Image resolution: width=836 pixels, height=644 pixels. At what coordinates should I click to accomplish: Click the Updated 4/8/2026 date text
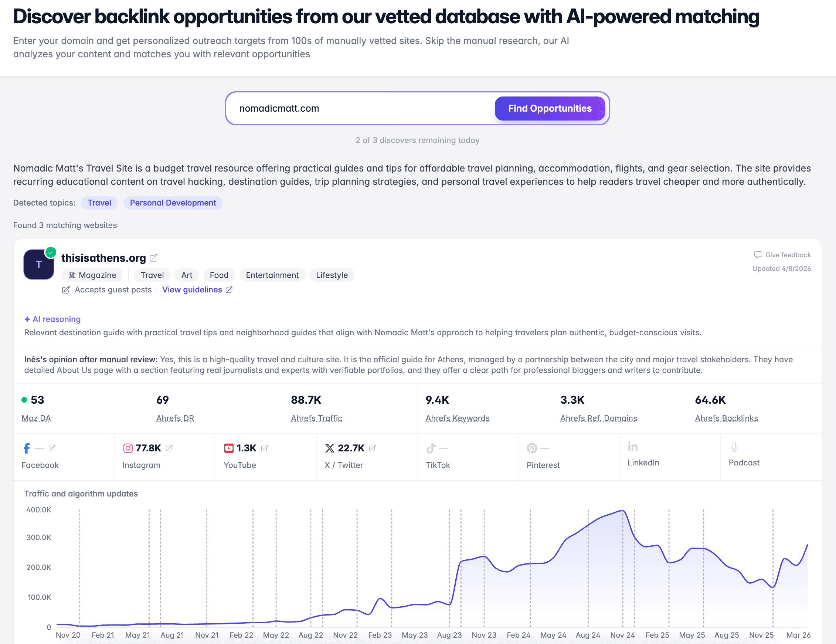tap(782, 269)
